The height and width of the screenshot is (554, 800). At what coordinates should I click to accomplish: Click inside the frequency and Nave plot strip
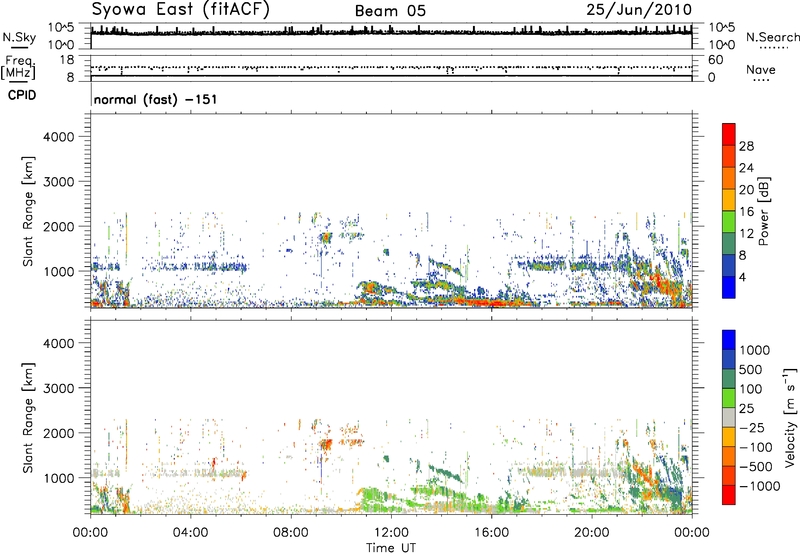point(391,68)
